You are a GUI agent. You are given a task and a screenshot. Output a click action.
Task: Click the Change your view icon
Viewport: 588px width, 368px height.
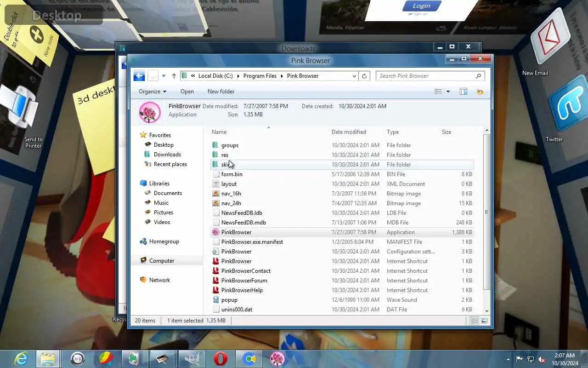pyautogui.click(x=438, y=92)
